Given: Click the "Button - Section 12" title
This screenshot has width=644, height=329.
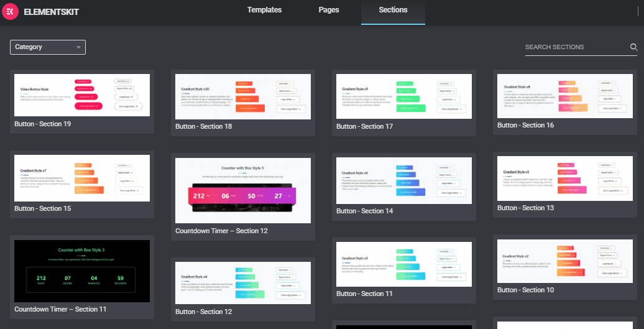Looking at the screenshot, I should coord(204,312).
